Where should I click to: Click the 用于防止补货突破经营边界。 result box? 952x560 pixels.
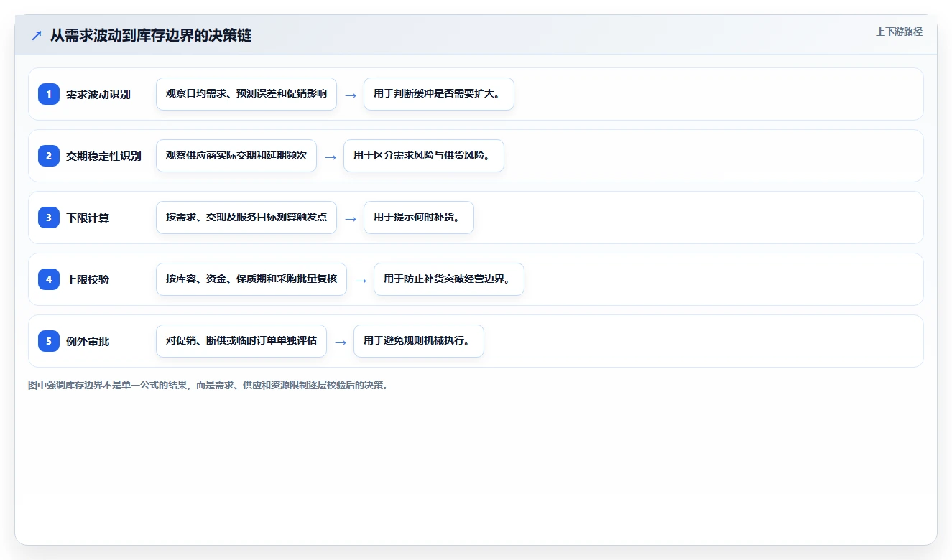(x=449, y=279)
